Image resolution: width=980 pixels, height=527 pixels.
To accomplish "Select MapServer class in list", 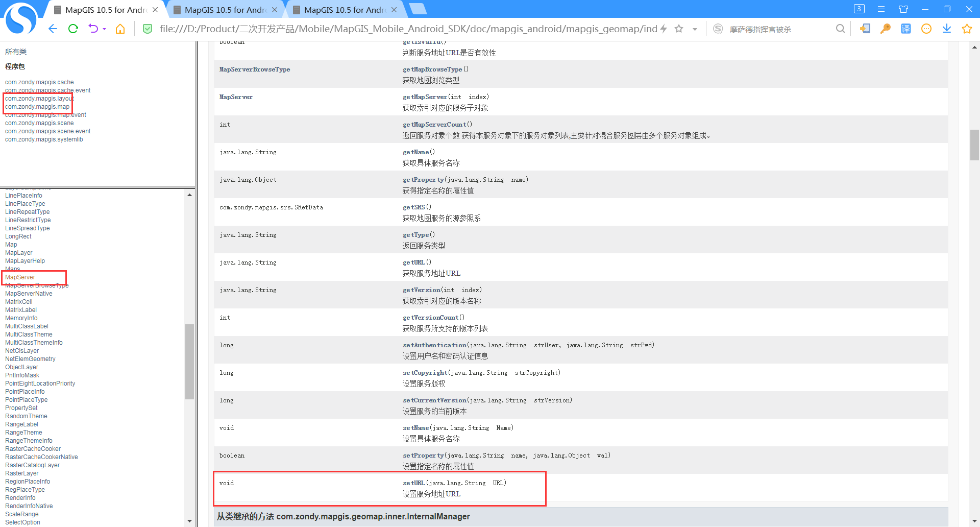I will [x=20, y=277].
